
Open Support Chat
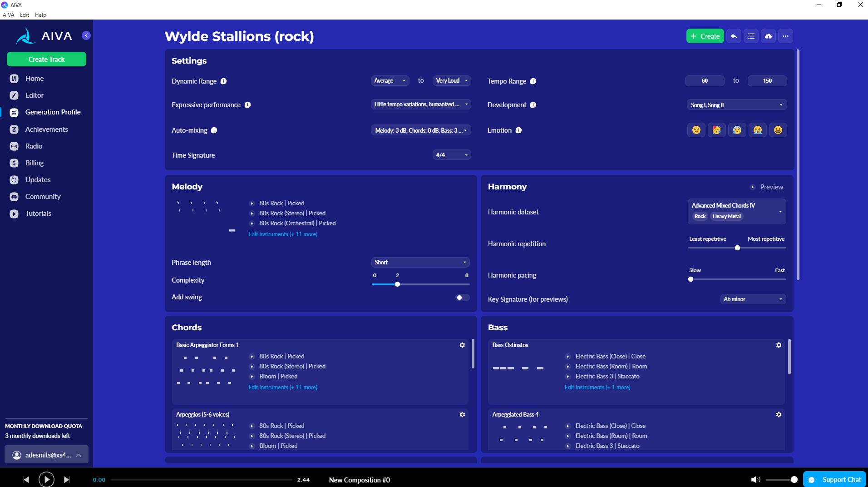(835, 480)
